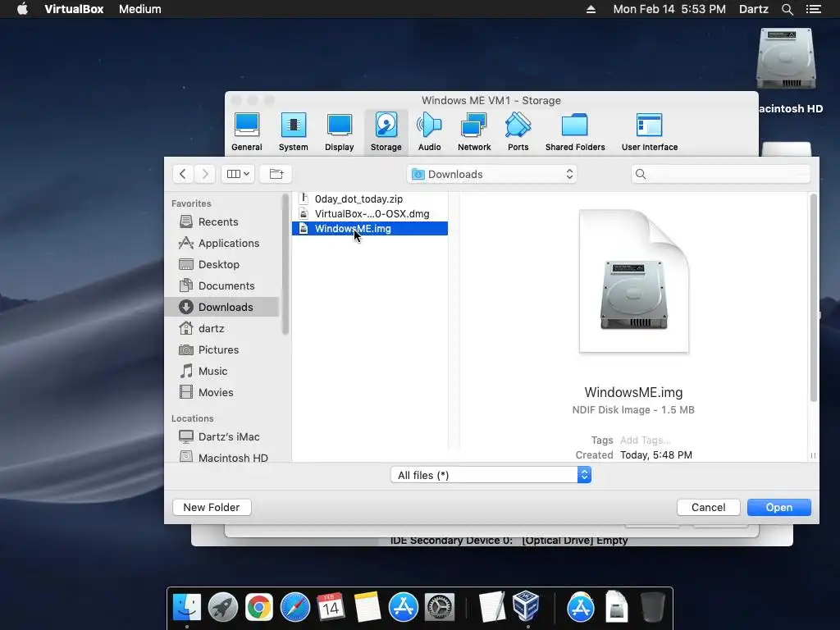Cancel the file dialog
Viewport: 840px width, 630px height.
pyautogui.click(x=708, y=507)
